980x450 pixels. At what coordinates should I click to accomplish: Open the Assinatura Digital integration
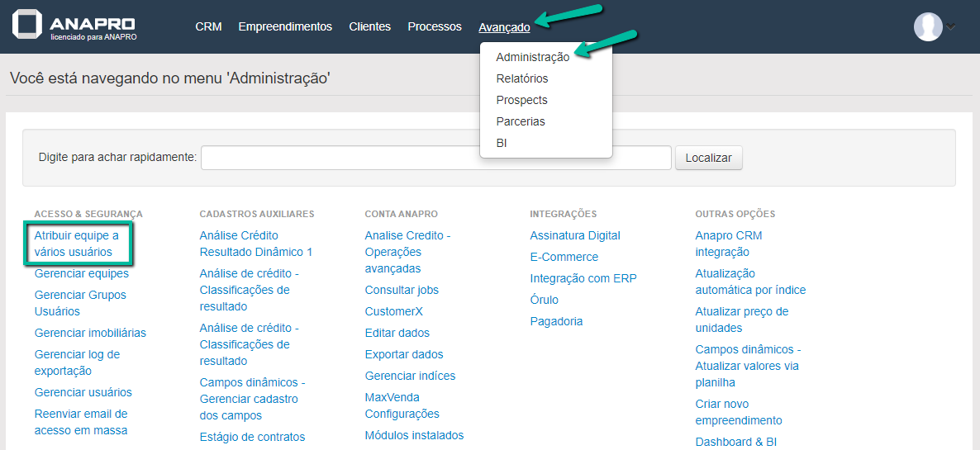(x=574, y=235)
